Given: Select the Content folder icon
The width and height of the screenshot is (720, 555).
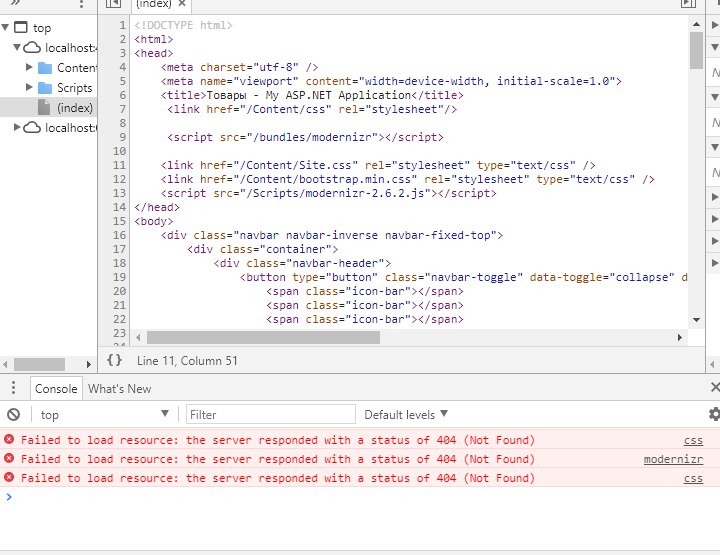Looking at the screenshot, I should point(45,68).
